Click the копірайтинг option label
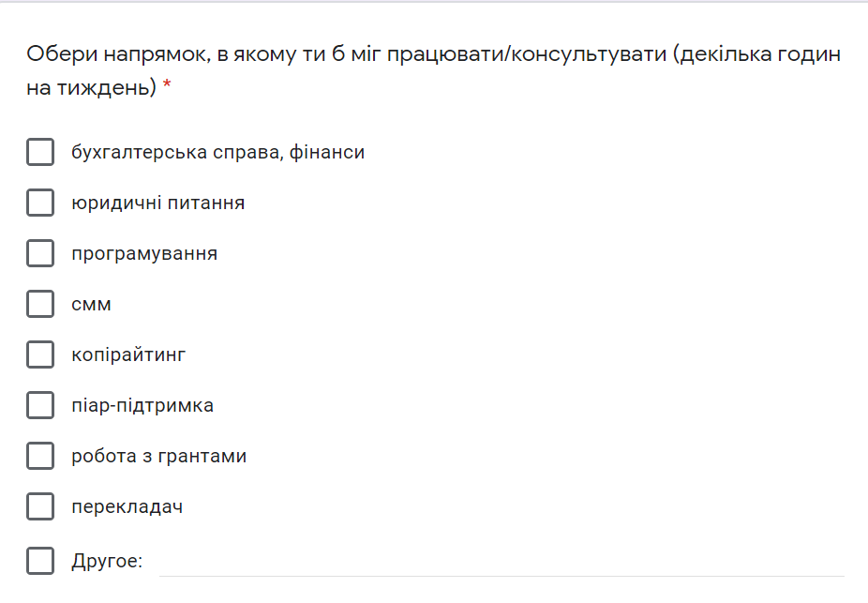 tap(128, 354)
